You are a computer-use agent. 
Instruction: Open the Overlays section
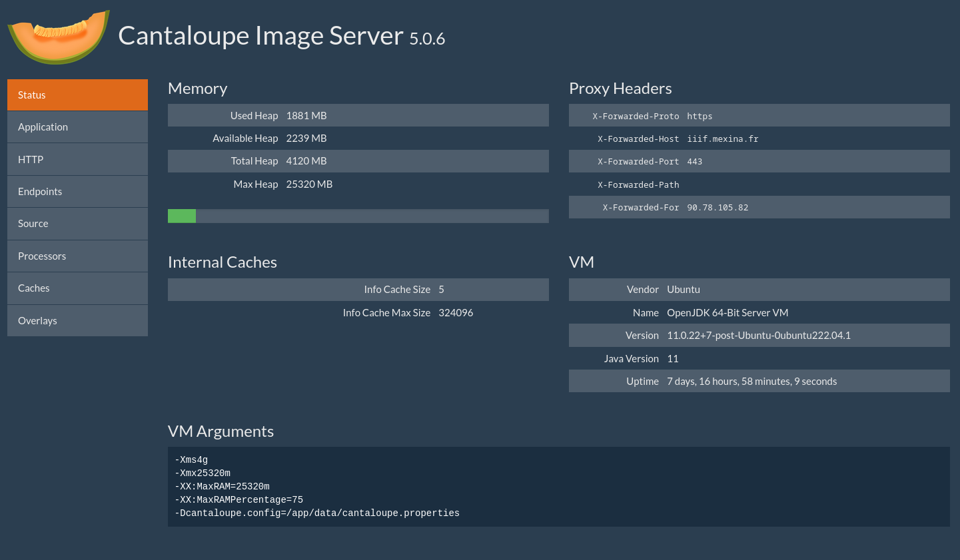coord(77,321)
